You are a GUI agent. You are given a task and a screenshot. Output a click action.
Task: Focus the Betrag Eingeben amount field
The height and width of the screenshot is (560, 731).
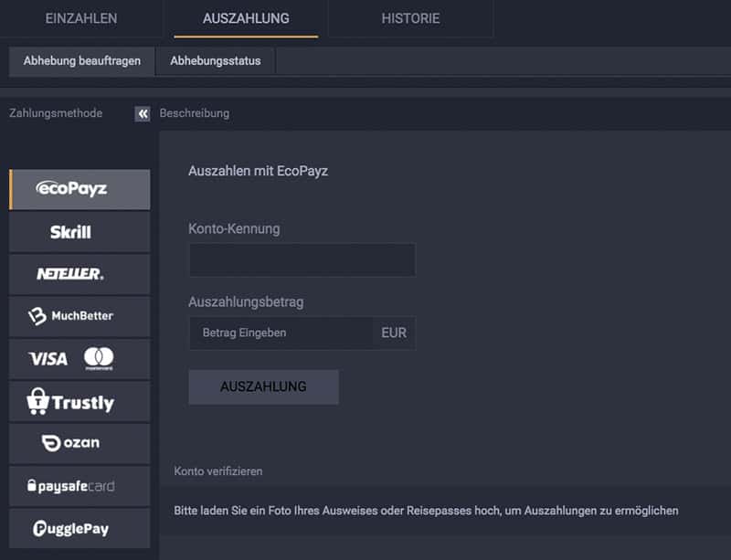(x=281, y=333)
